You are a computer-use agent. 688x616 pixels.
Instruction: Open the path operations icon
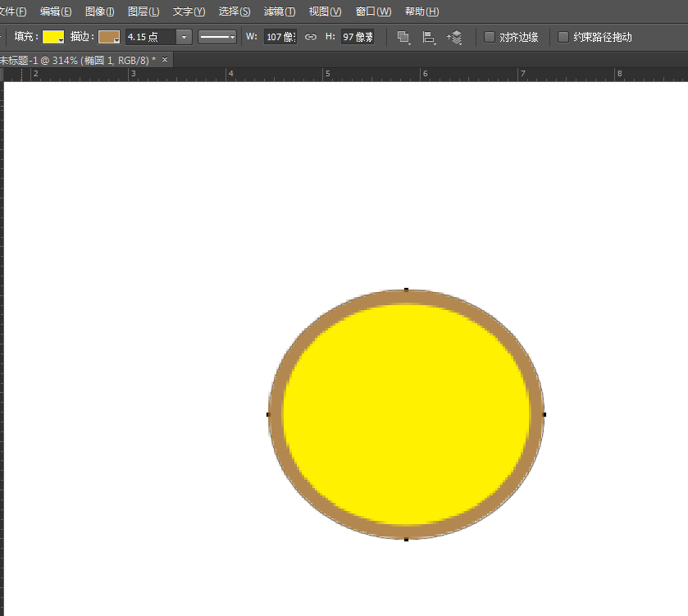pyautogui.click(x=403, y=37)
